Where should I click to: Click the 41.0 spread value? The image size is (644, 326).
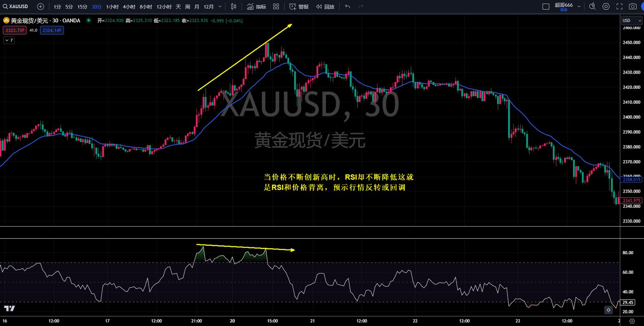(33, 30)
